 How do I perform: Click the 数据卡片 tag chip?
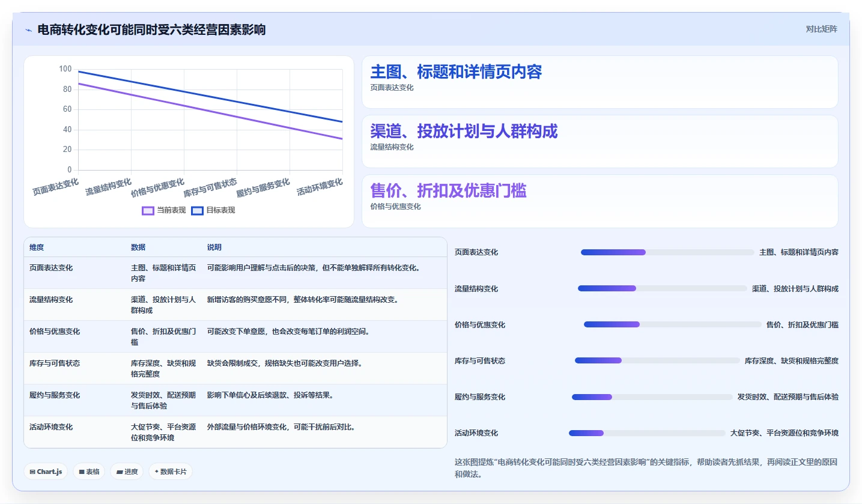171,472
